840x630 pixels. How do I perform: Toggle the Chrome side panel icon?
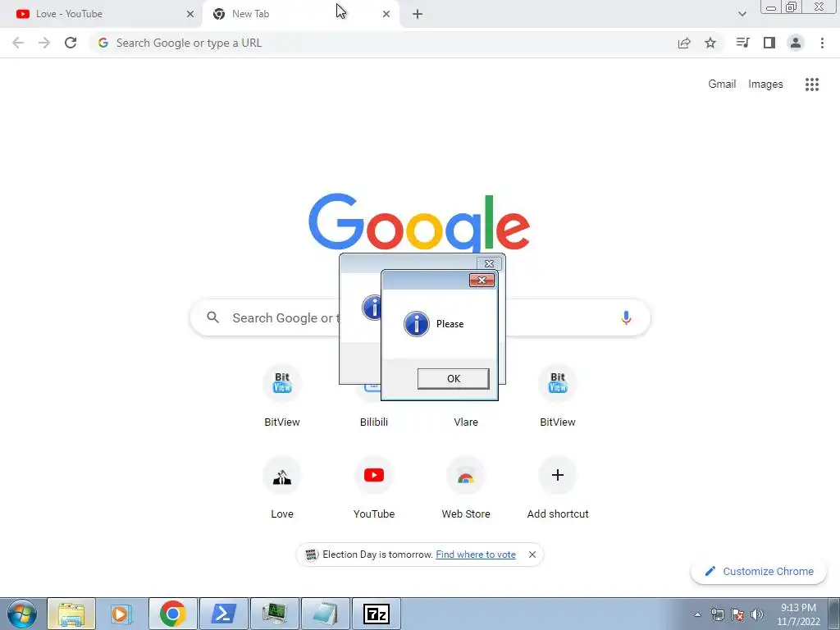(769, 43)
